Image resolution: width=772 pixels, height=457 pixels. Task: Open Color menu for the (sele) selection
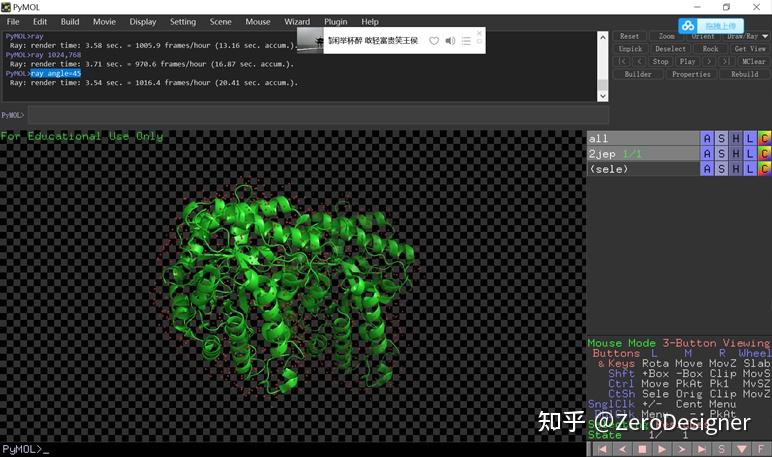tap(764, 169)
